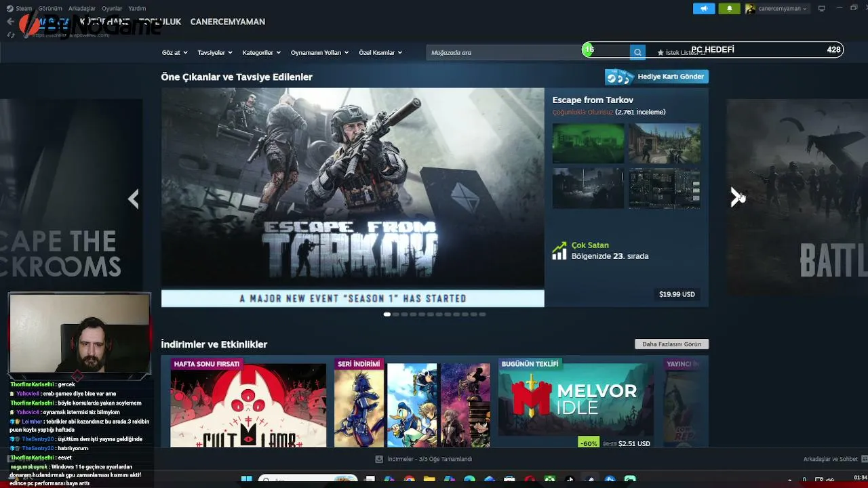Open the Oyunlar menu
This screenshot has width=868, height=488.
(x=112, y=9)
